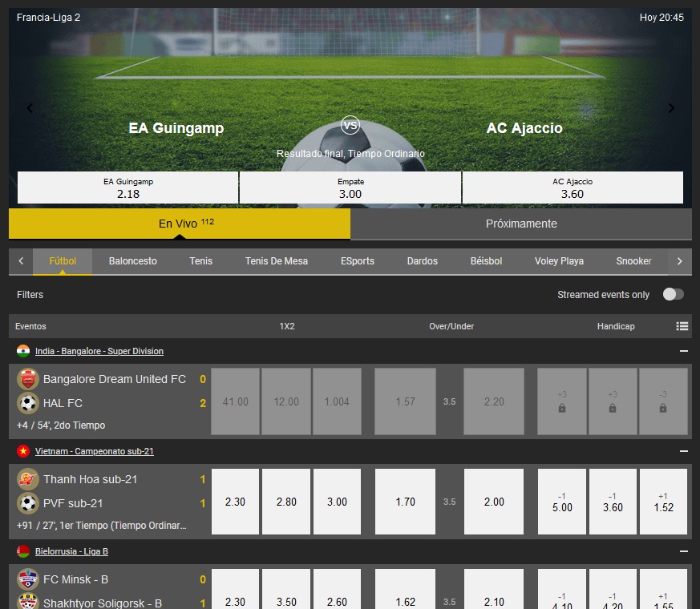The width and height of the screenshot is (700, 609).
Task: Switch to the Próximamente tab
Action: click(x=521, y=224)
